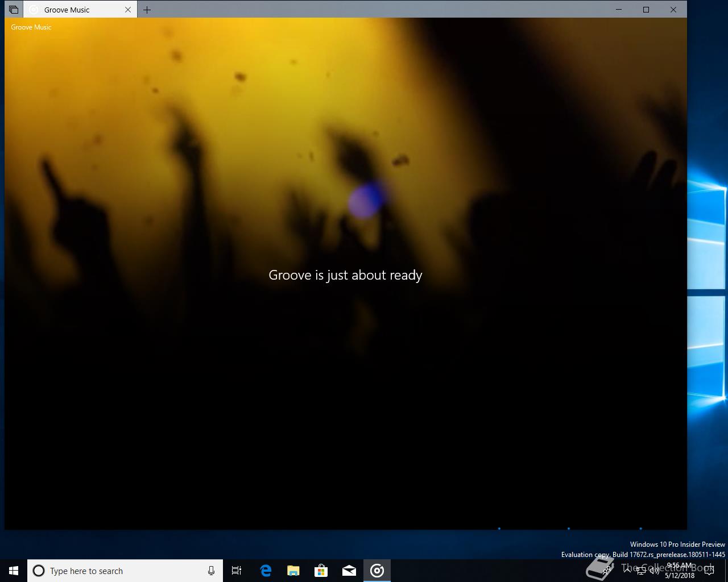
Task: Open the People icon in taskbar
Action: [607, 571]
